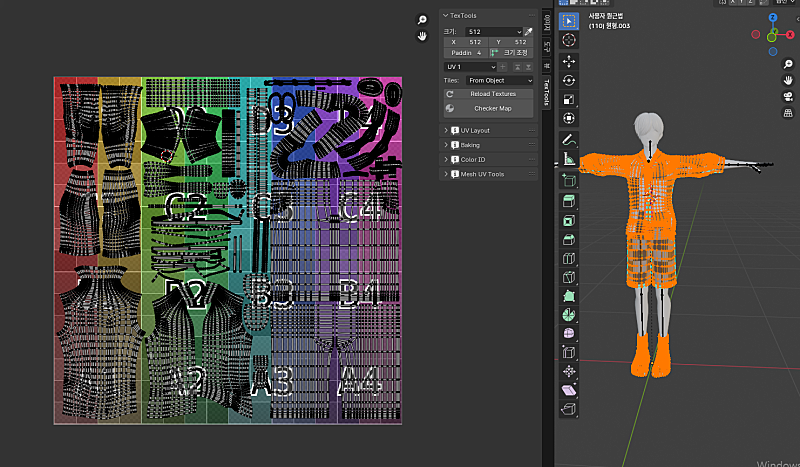Viewport: 800px width, 467px height.
Task: Open the UV 1 channel dropdown
Action: click(470, 66)
